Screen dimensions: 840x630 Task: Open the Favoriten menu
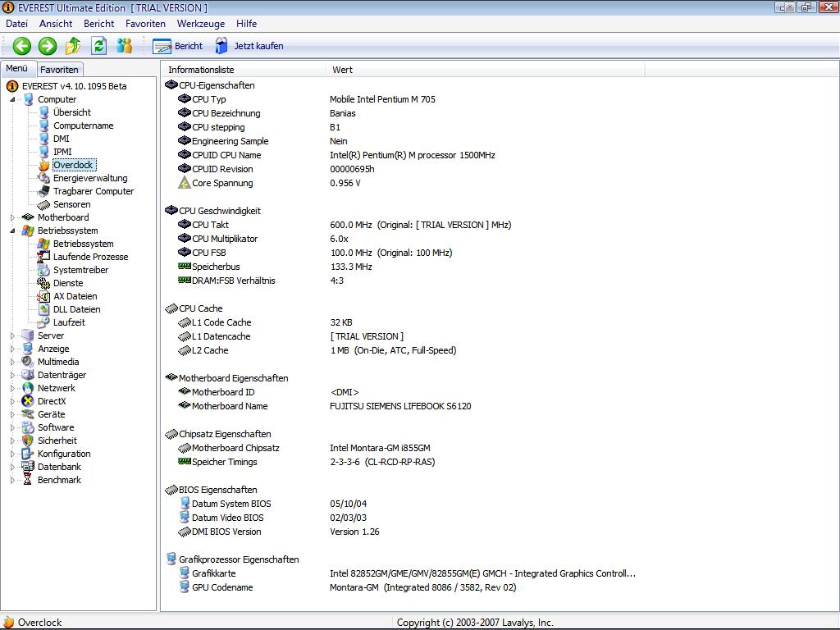tap(145, 24)
